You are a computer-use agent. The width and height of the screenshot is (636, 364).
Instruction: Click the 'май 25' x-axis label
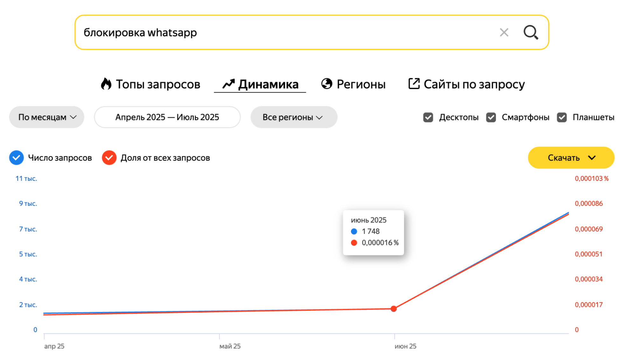(230, 346)
